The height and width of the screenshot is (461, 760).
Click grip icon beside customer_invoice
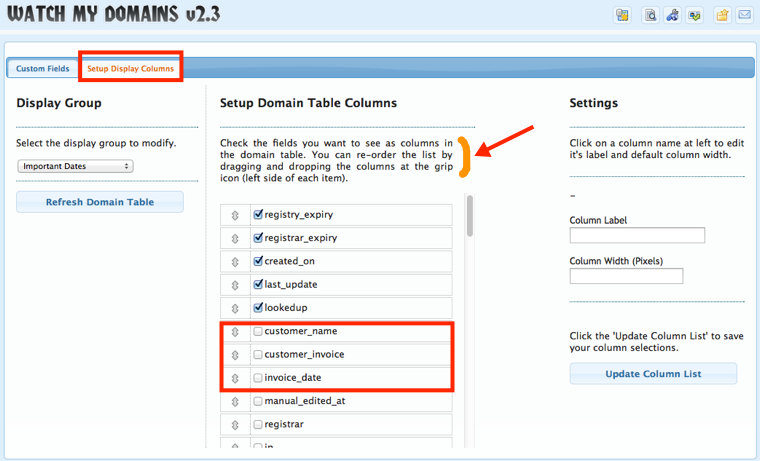235,355
